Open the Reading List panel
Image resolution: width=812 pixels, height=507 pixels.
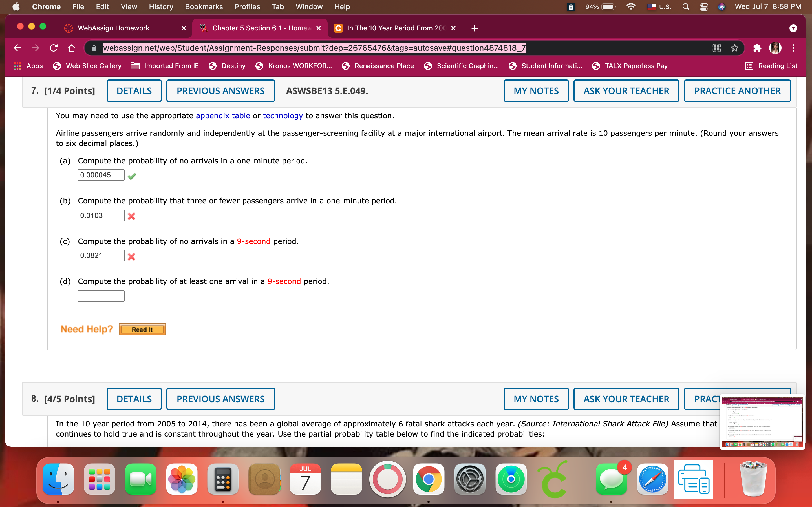(771, 66)
